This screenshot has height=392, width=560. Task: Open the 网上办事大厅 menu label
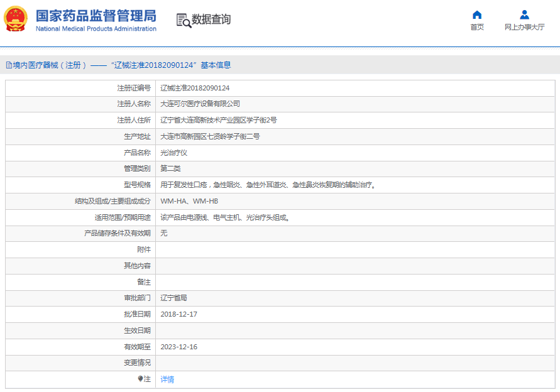click(x=524, y=28)
